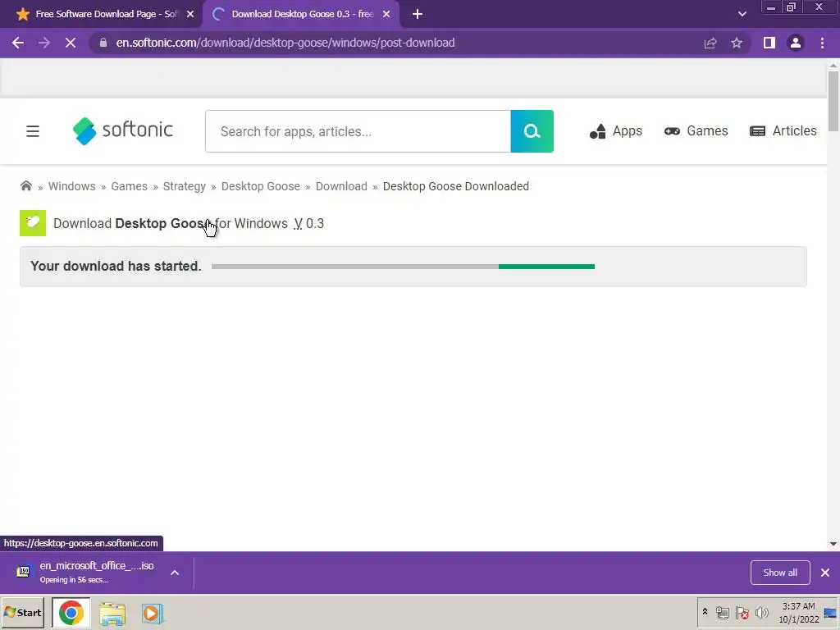Click the Strategy breadcrumb link
Viewport: 840px width, 630px height.
(x=185, y=186)
